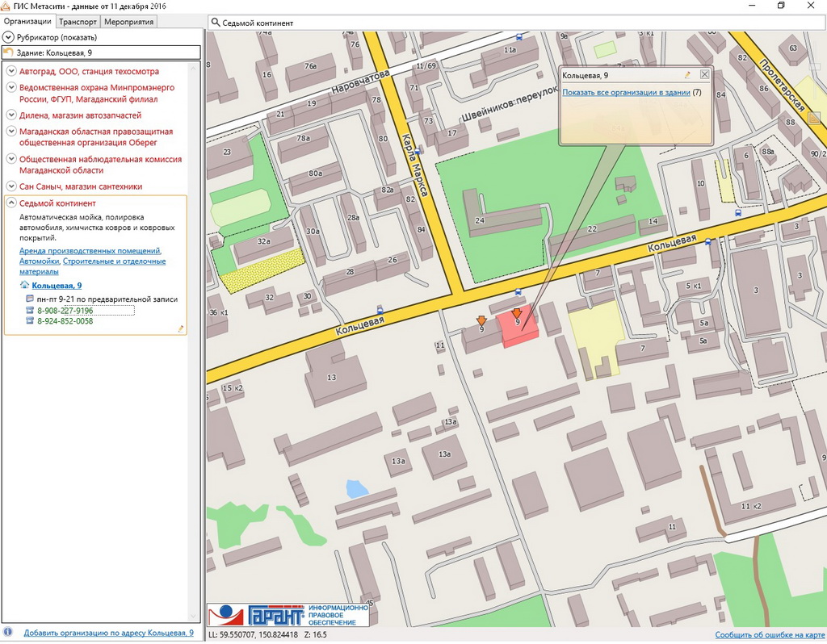
Task: Expand the Автоград, ООО organization entry
Action: click(x=11, y=71)
